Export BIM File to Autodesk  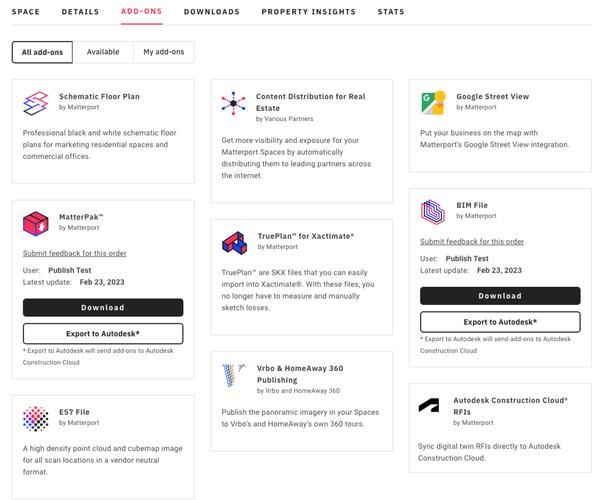[500, 322]
